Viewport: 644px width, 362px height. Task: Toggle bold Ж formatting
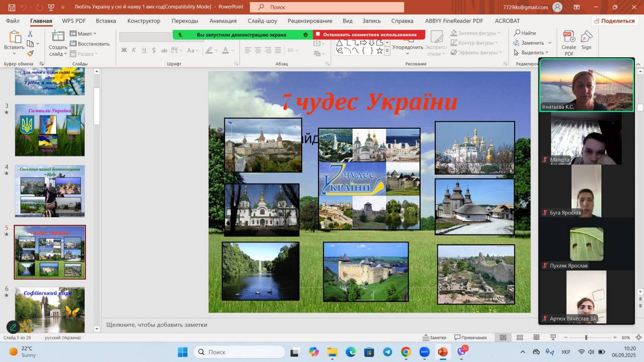[x=124, y=50]
